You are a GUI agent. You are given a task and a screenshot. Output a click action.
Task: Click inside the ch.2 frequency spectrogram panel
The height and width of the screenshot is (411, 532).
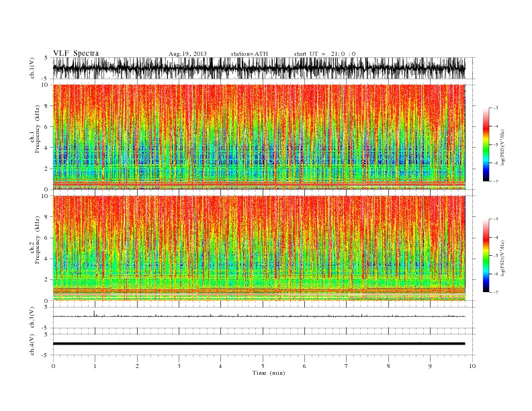259,248
